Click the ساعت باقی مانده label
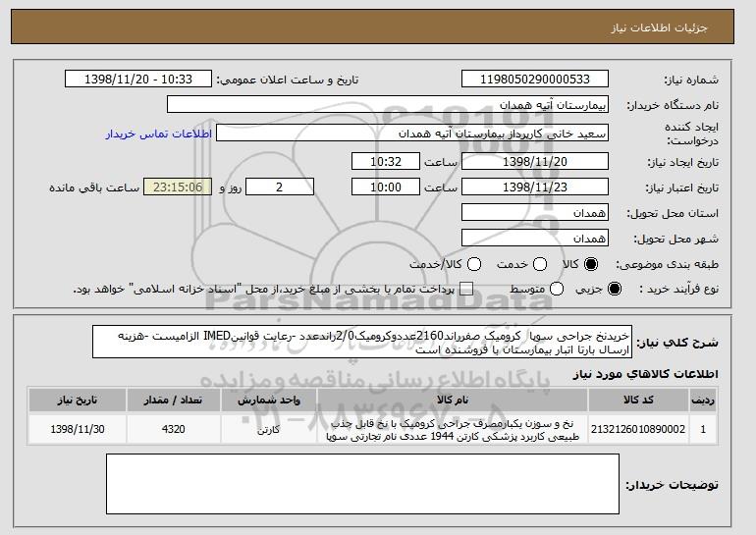 94,187
